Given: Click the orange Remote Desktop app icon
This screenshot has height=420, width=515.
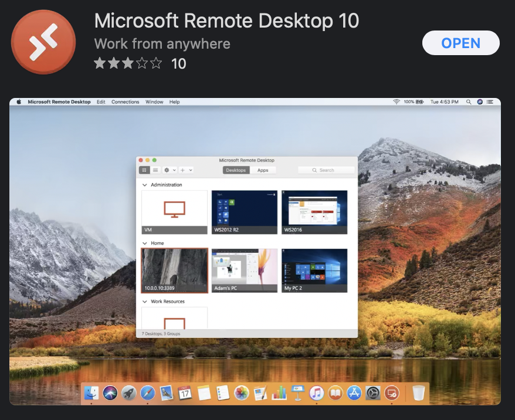Looking at the screenshot, I should pos(43,42).
